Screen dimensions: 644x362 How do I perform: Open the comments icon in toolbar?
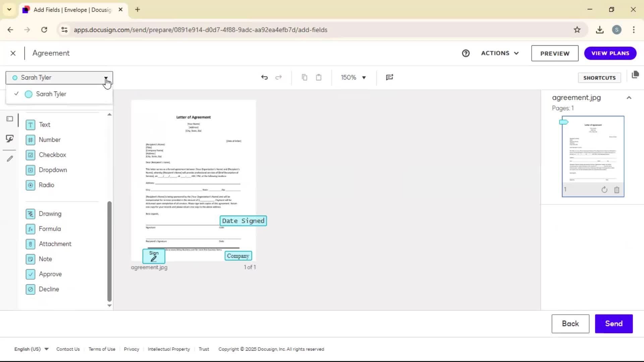coord(389,77)
